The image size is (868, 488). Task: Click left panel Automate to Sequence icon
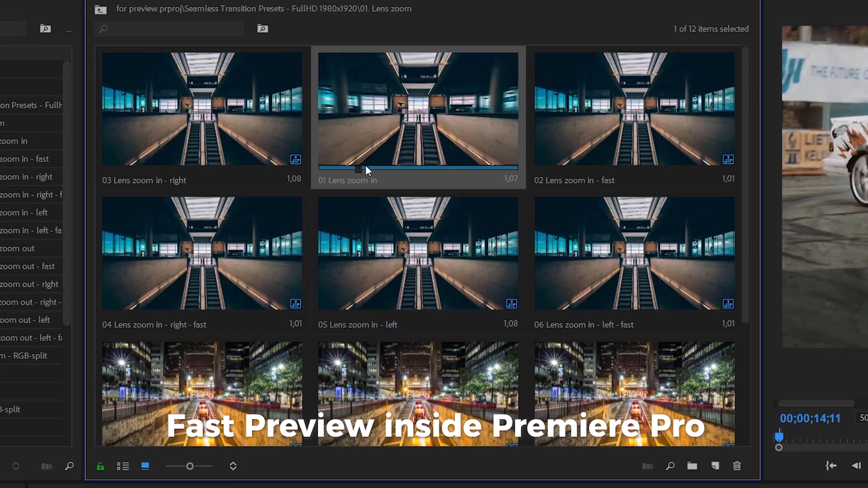coord(47,466)
